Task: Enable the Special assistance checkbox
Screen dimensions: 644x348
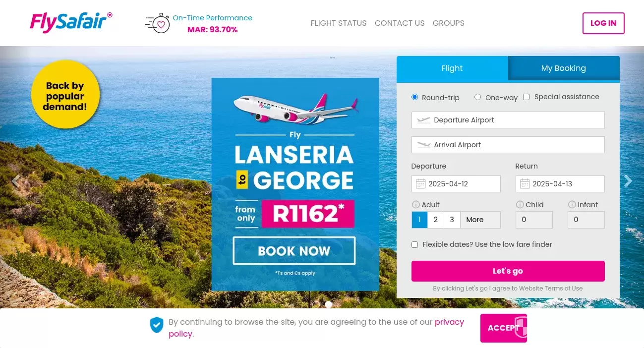Action: [x=526, y=97]
